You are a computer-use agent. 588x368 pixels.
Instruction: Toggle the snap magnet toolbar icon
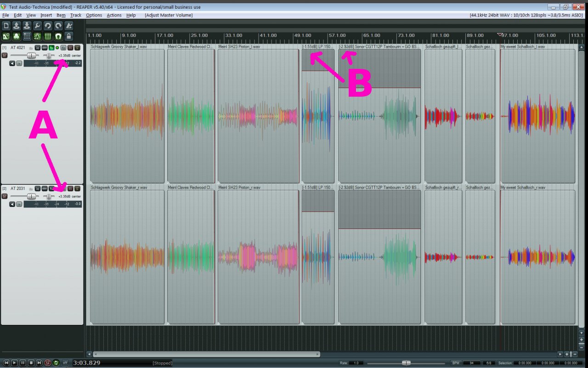tap(58, 36)
